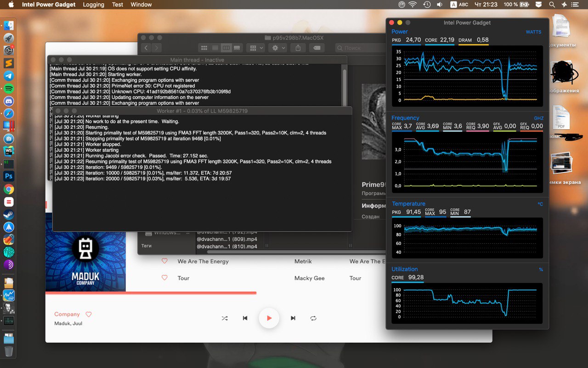Open Telegram in the Dock
This screenshot has width=588, height=368.
[8, 76]
